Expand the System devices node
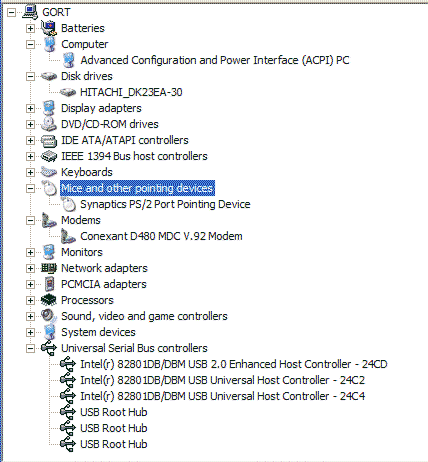Screen dimensions: 428x462 [30, 332]
